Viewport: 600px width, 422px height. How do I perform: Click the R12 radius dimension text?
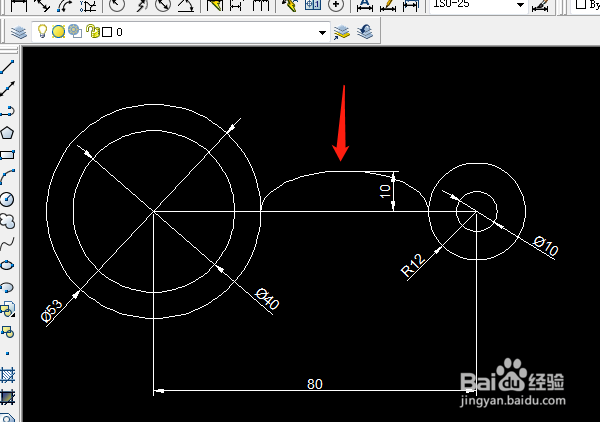tap(413, 266)
